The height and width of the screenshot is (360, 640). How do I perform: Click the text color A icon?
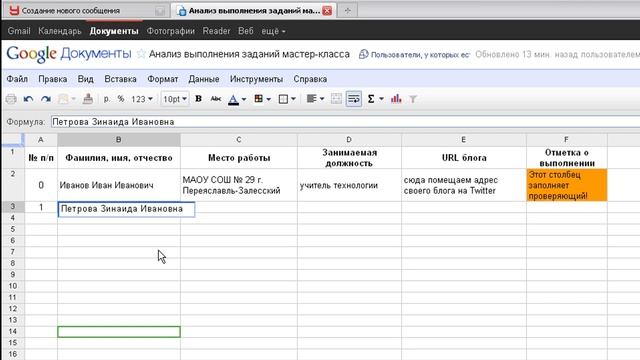[x=233, y=99]
